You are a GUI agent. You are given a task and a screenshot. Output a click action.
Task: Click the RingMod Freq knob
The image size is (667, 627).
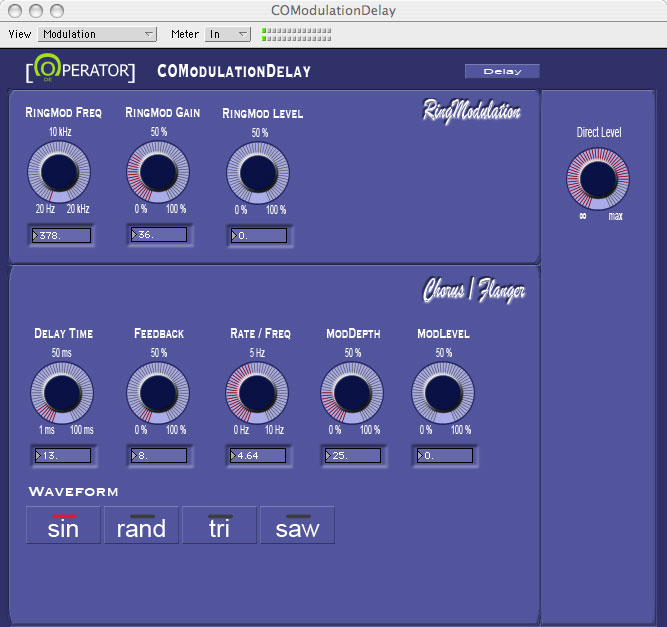click(59, 172)
